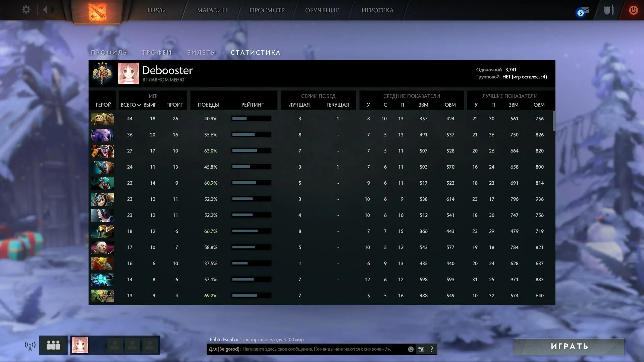Click best XPM value 936
Viewport: 644px width, 362px height.
[x=539, y=199]
